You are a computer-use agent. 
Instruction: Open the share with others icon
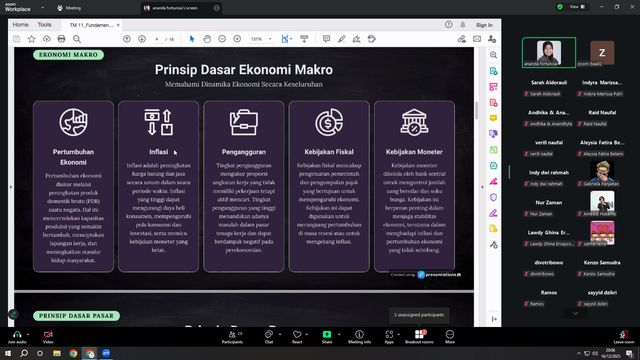pyautogui.click(x=492, y=39)
